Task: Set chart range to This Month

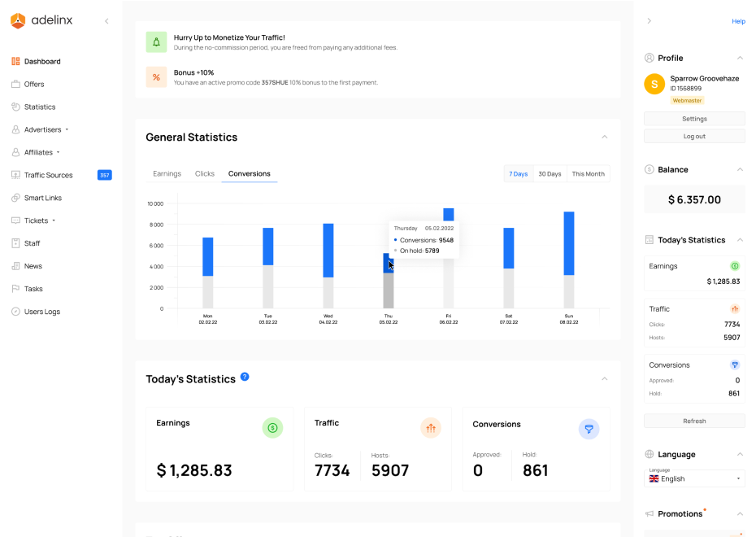Action: pyautogui.click(x=588, y=173)
